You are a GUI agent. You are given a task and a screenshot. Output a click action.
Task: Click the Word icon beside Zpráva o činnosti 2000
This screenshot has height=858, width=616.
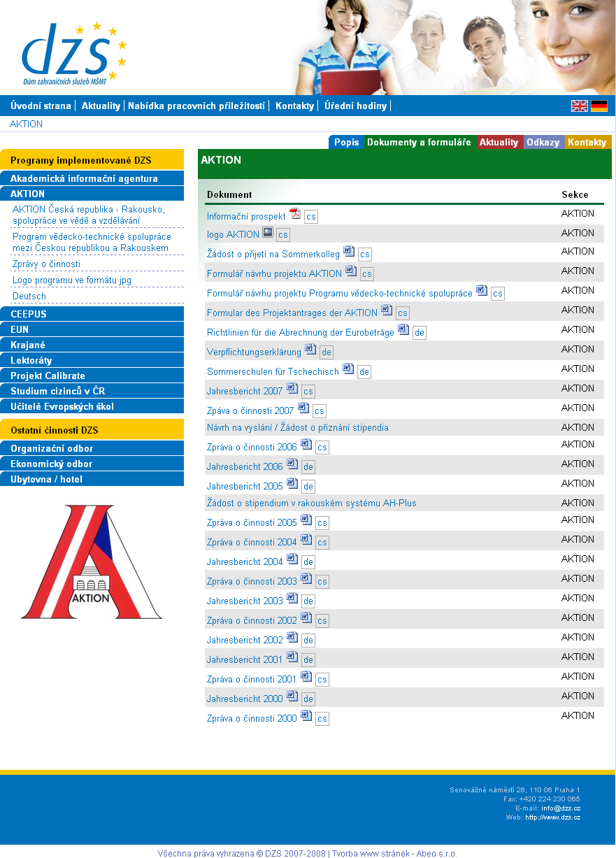(306, 716)
